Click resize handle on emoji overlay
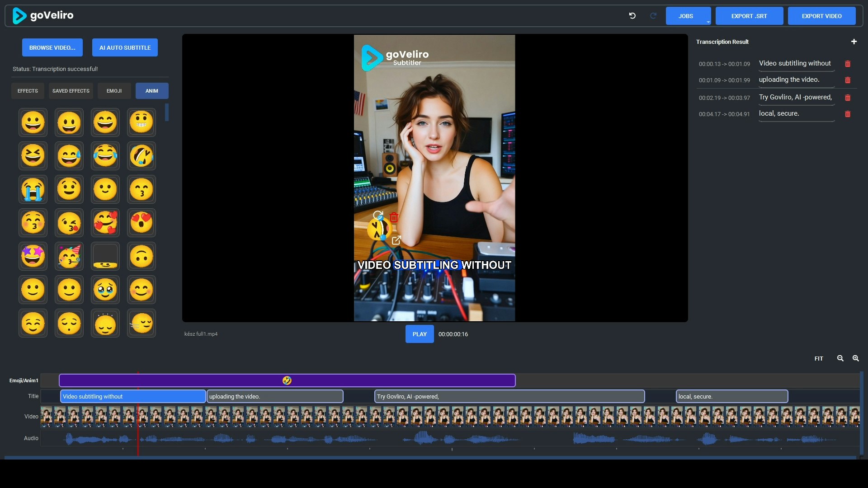Viewport: 868px width, 488px height. pyautogui.click(x=396, y=240)
